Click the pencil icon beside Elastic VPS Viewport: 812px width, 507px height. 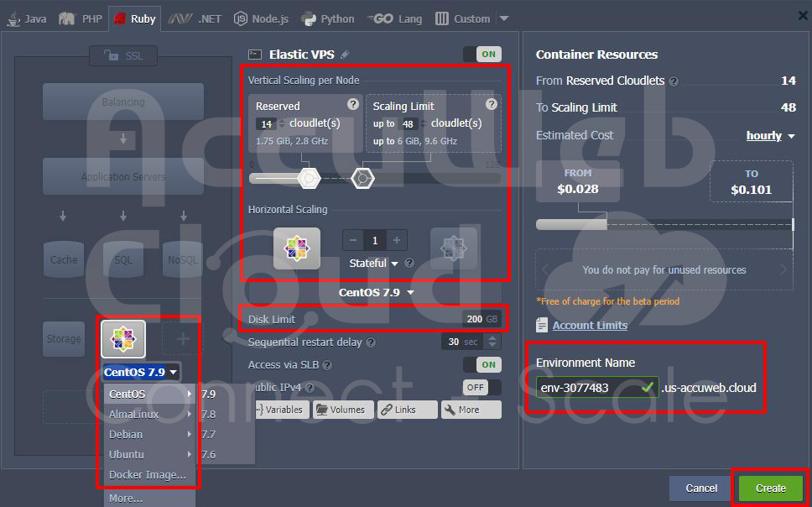point(345,55)
